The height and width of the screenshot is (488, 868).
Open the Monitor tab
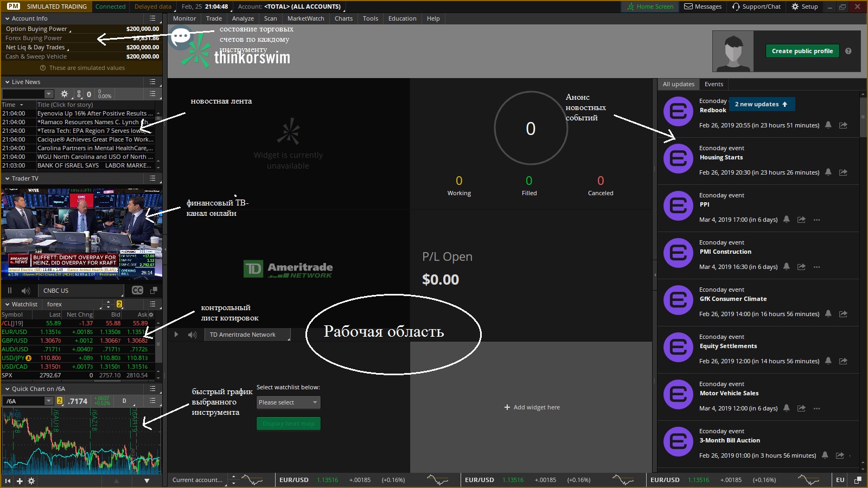click(184, 18)
